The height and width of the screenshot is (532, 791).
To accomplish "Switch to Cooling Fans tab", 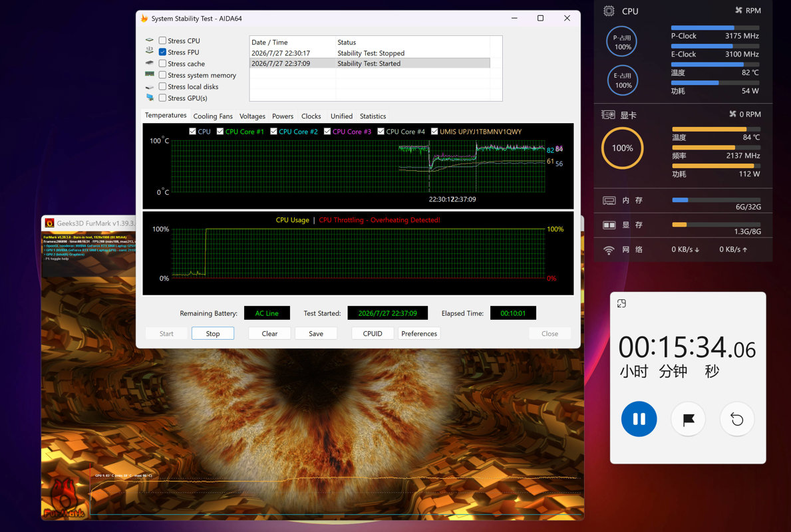I will (213, 116).
